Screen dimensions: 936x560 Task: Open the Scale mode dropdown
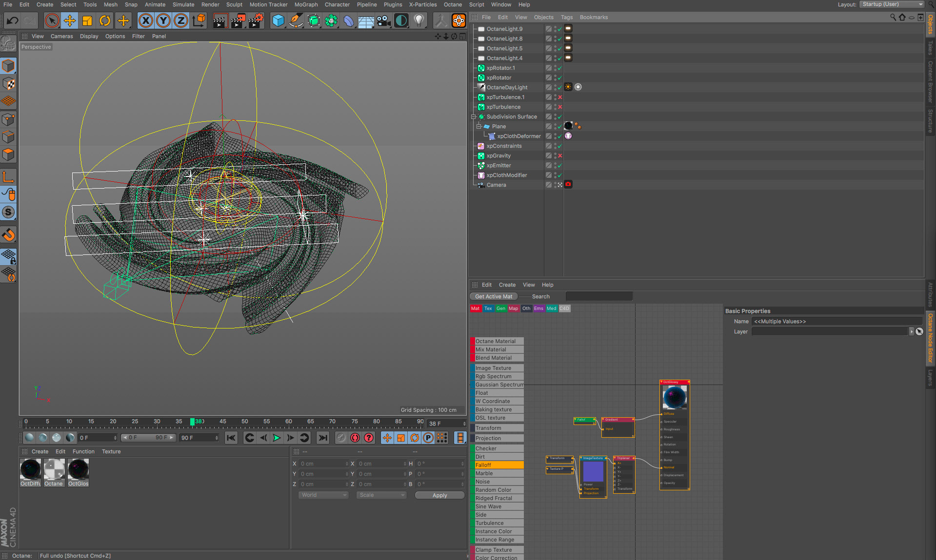click(x=381, y=495)
